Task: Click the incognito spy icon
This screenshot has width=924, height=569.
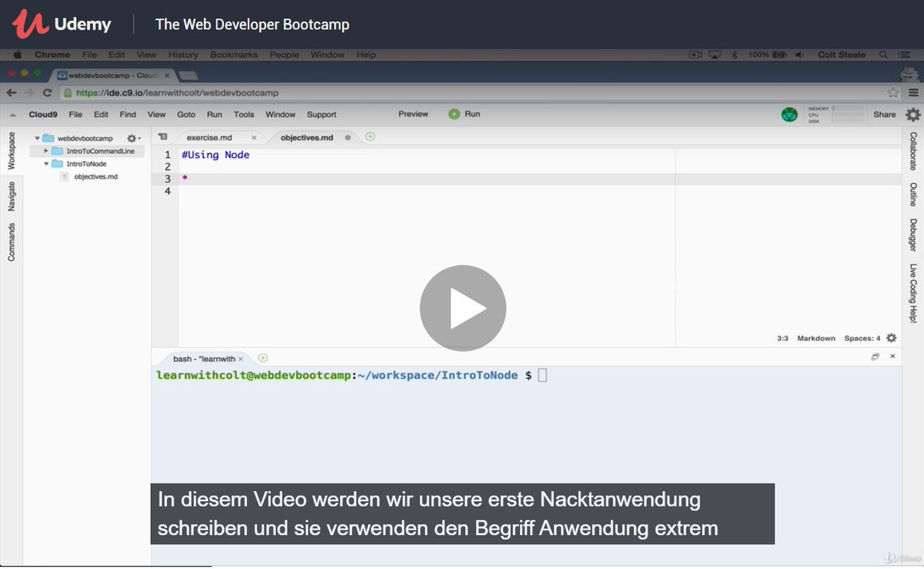Action: coord(911,73)
